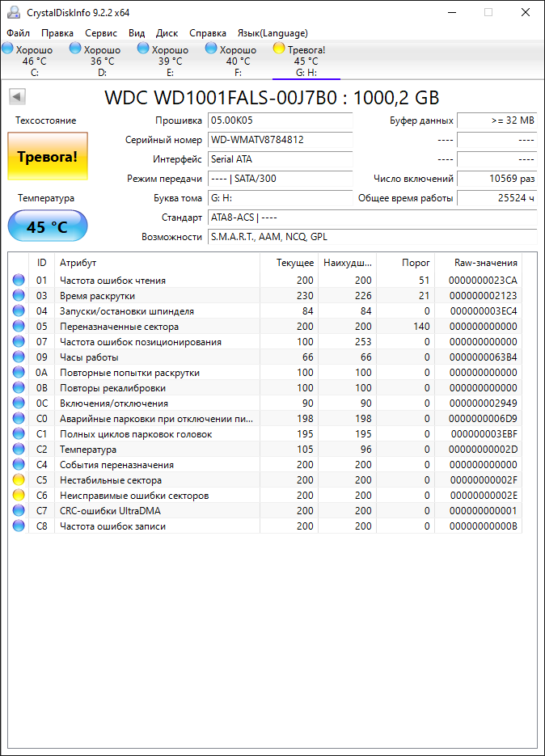Screen dimensions: 545x756
Task: Click the status dot for attribute 07
Action: (19, 341)
